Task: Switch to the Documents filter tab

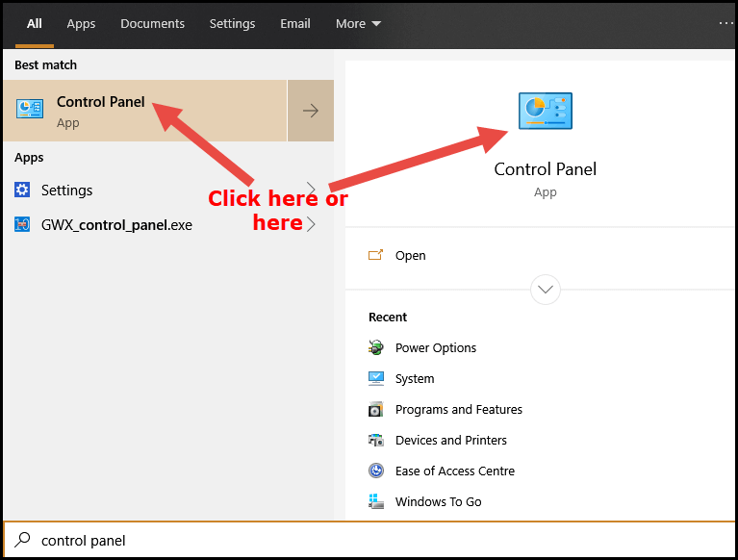Action: 152,23
